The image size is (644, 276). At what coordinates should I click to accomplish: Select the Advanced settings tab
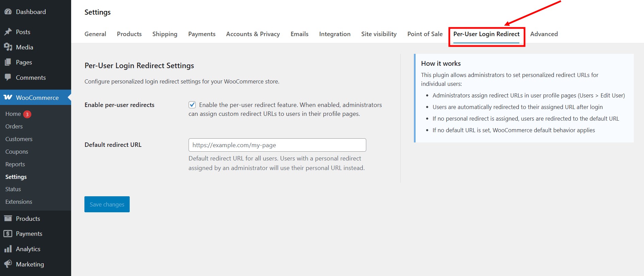point(544,34)
